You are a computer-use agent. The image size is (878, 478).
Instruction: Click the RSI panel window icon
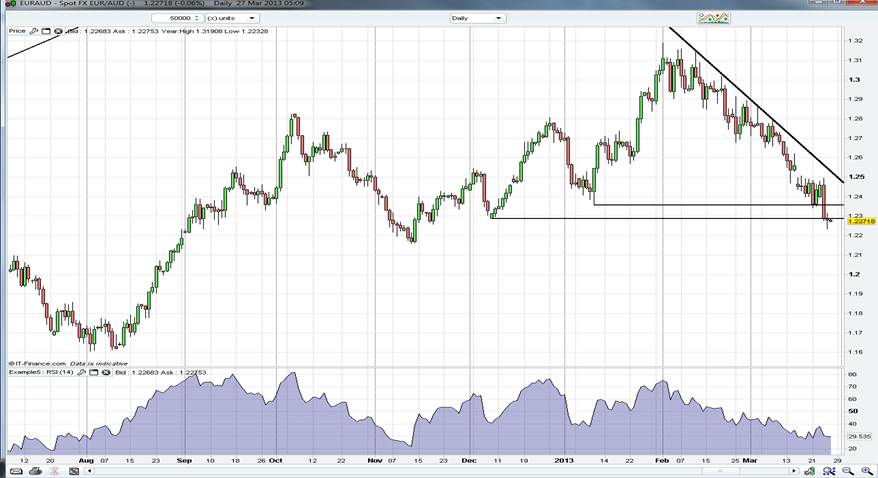coord(96,372)
